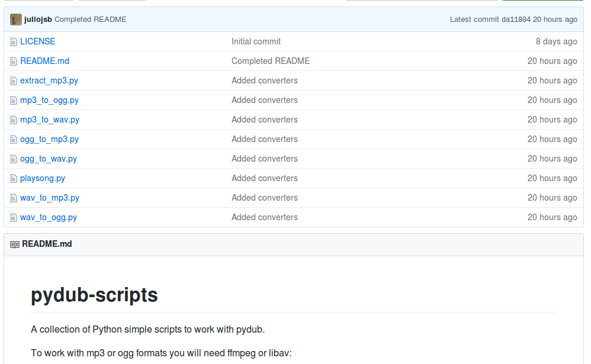The image size is (591, 364).
Task: Click the extract_mp3.py file icon
Action: (13, 81)
